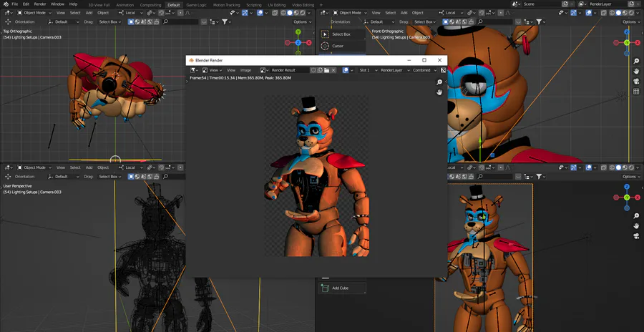Open Object Mode dropdown in User Perspective viewport

(34, 167)
